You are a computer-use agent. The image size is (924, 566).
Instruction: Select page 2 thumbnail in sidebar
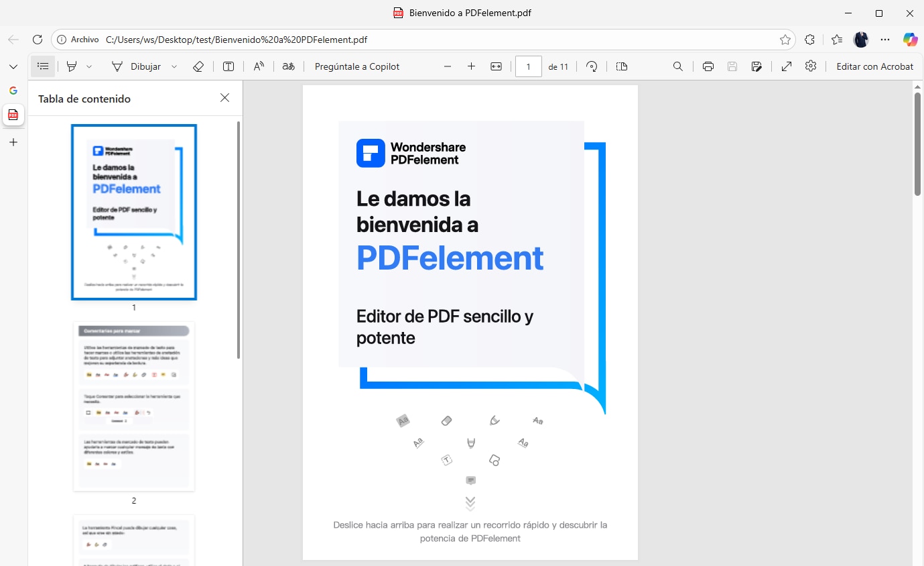[134, 406]
